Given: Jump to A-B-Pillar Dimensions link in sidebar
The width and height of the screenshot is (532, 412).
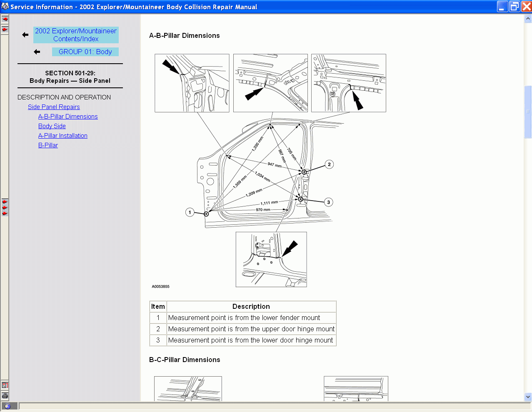Looking at the screenshot, I should pos(68,117).
